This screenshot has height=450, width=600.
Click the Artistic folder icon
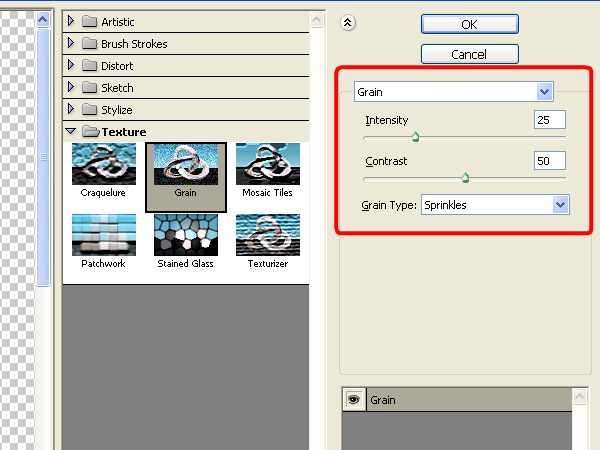pyautogui.click(x=90, y=21)
